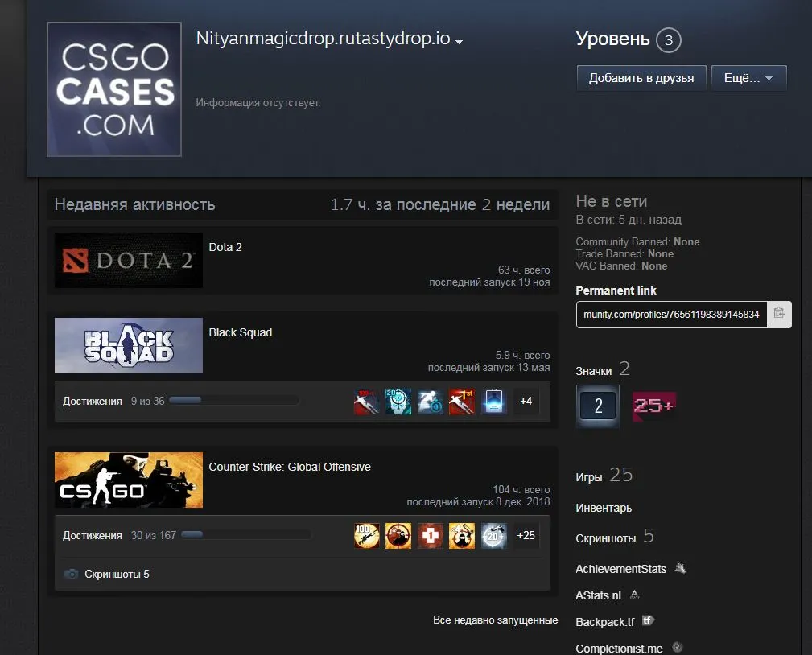Click the Trade Banned: None text
812x655 pixels.
click(624, 254)
